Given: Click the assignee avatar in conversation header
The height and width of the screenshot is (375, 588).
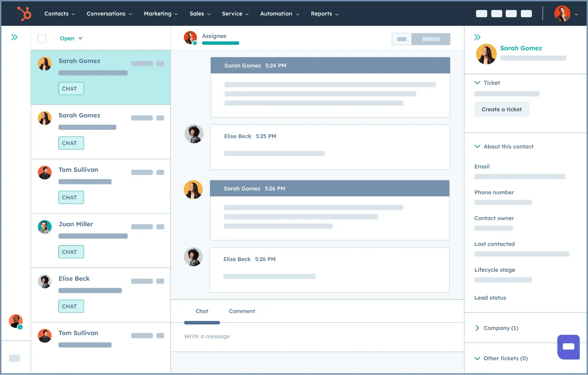Looking at the screenshot, I should tap(190, 38).
